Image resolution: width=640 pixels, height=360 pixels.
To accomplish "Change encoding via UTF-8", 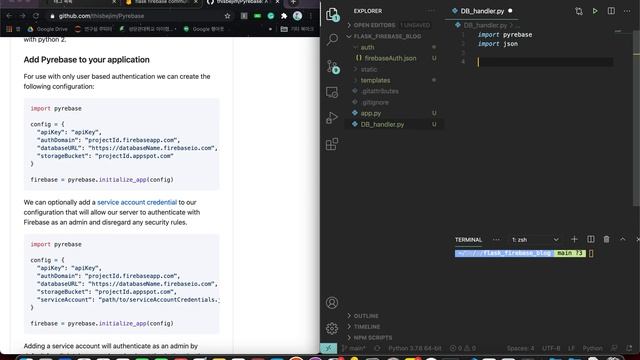I will pyautogui.click(x=551, y=348).
